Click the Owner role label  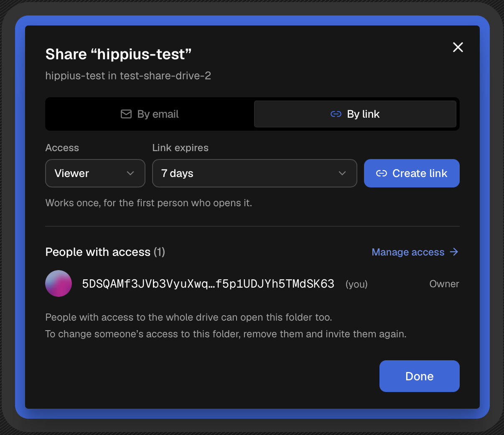(x=444, y=284)
